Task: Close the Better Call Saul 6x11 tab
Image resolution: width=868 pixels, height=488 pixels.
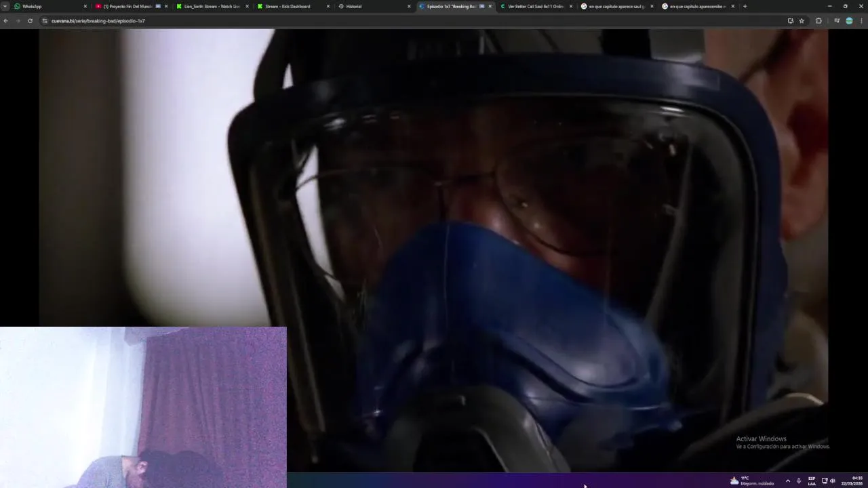Action: (571, 6)
